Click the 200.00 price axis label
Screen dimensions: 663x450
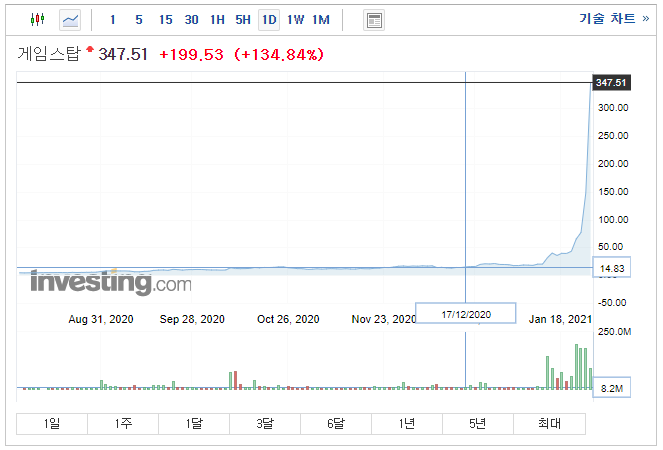(613, 164)
